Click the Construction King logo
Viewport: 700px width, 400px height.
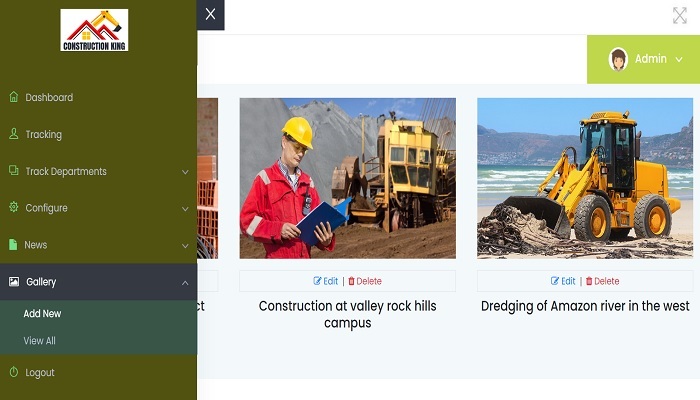94,30
